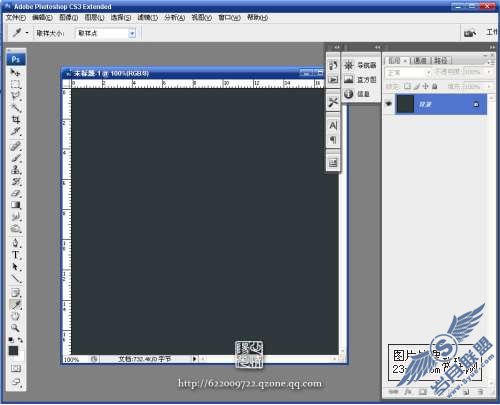This screenshot has height=405, width=500.
Task: Select the Pen tool
Action: (15, 243)
